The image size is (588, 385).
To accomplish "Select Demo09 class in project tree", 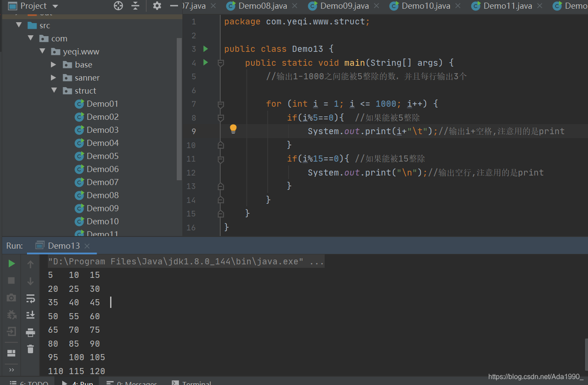I will [97, 208].
